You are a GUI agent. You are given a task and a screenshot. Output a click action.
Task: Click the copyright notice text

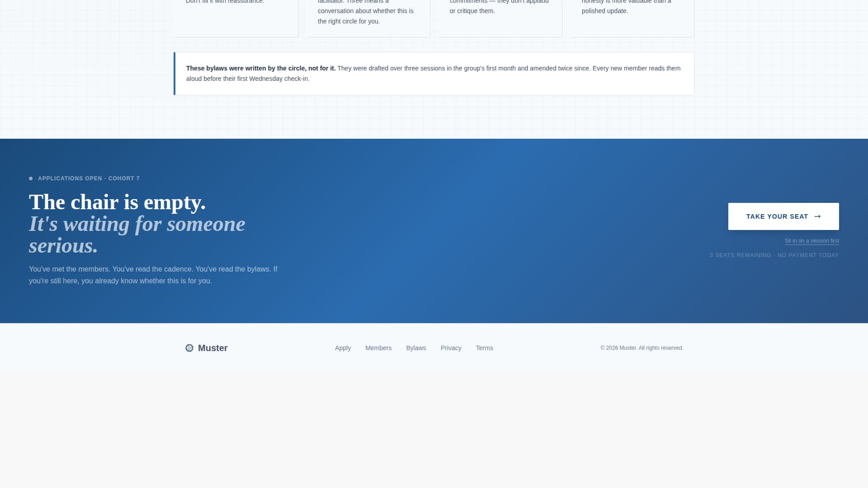click(642, 348)
